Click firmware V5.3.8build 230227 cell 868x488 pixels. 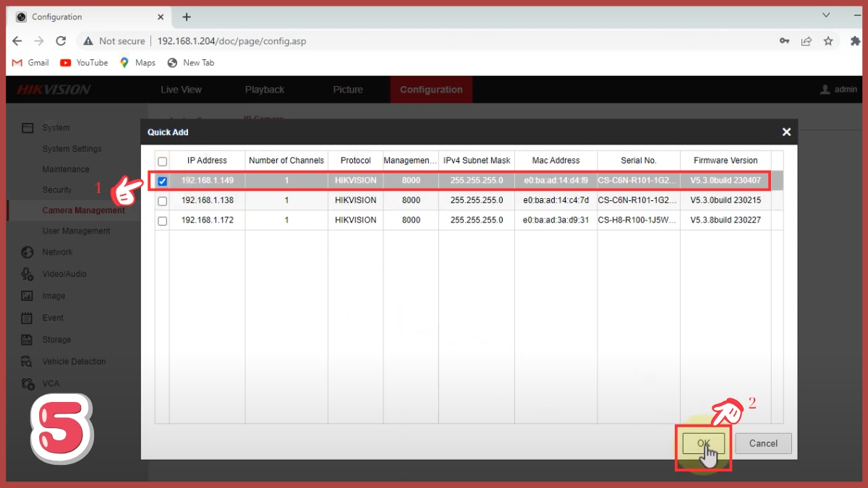pyautogui.click(x=726, y=220)
